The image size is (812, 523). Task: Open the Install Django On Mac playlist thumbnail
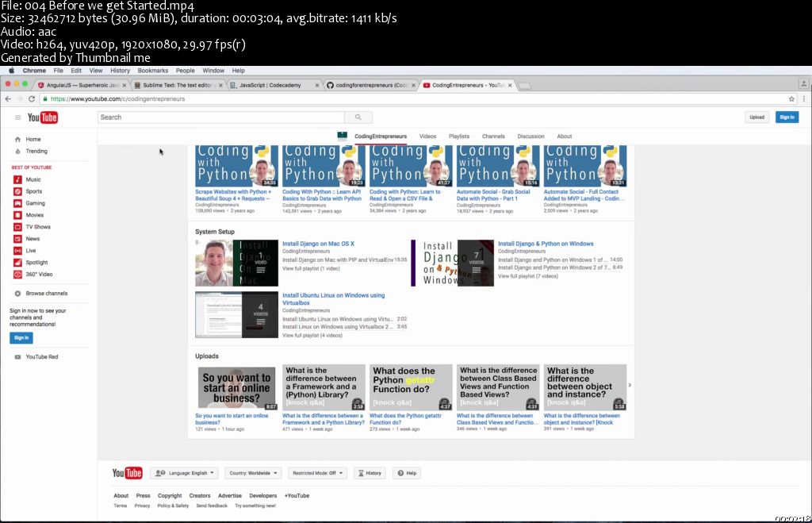236,263
